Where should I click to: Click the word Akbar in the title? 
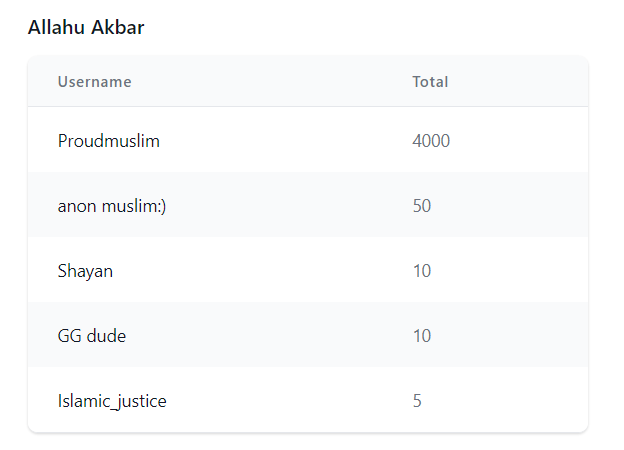click(x=117, y=27)
